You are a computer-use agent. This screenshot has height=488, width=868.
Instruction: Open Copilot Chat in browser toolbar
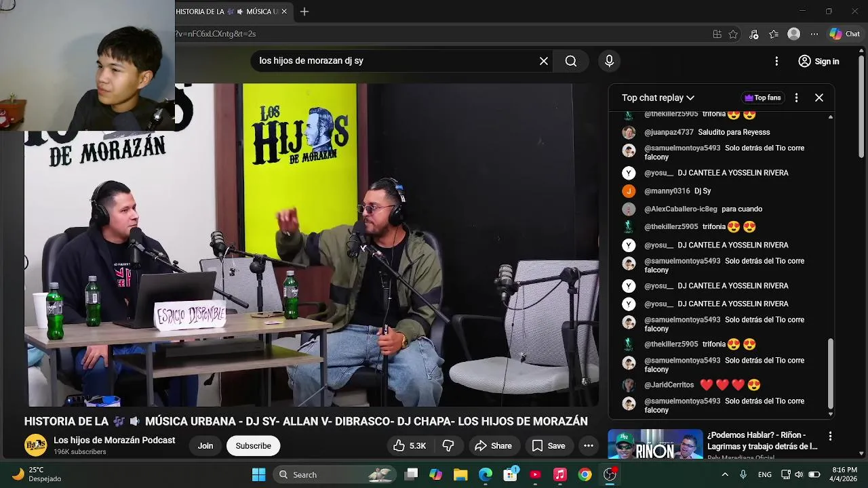[x=845, y=34]
